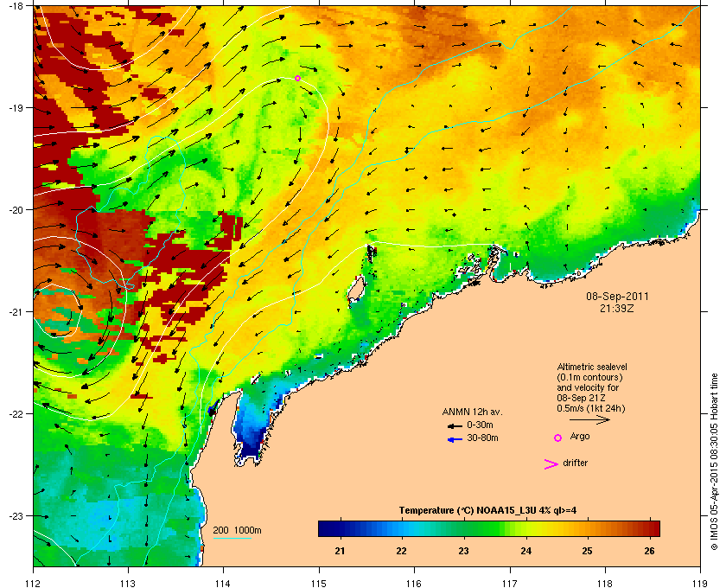Click the latitude label -22
The height and width of the screenshot is (588, 726).
coord(16,414)
